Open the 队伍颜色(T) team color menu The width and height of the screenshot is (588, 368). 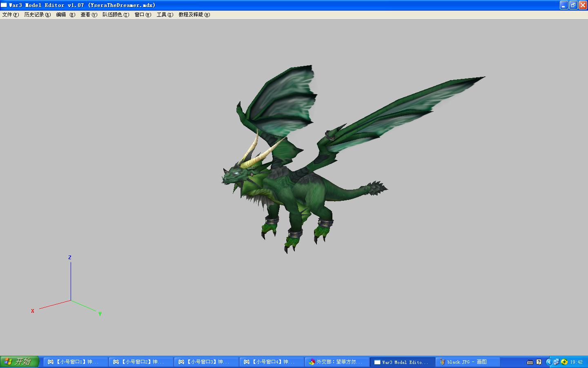pyautogui.click(x=116, y=15)
